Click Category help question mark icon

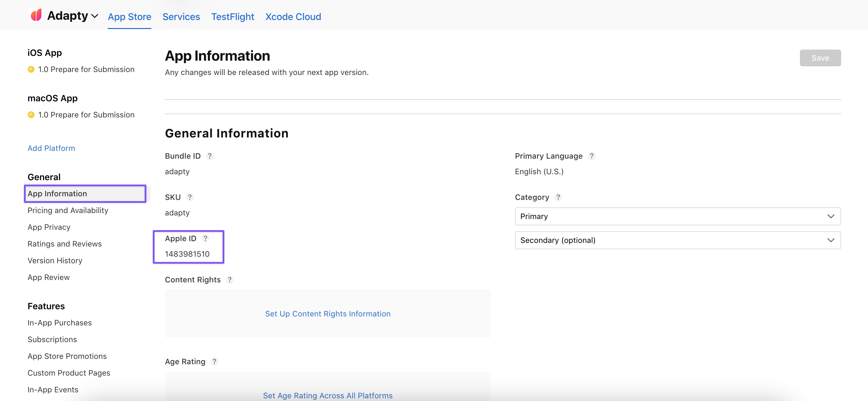click(558, 197)
